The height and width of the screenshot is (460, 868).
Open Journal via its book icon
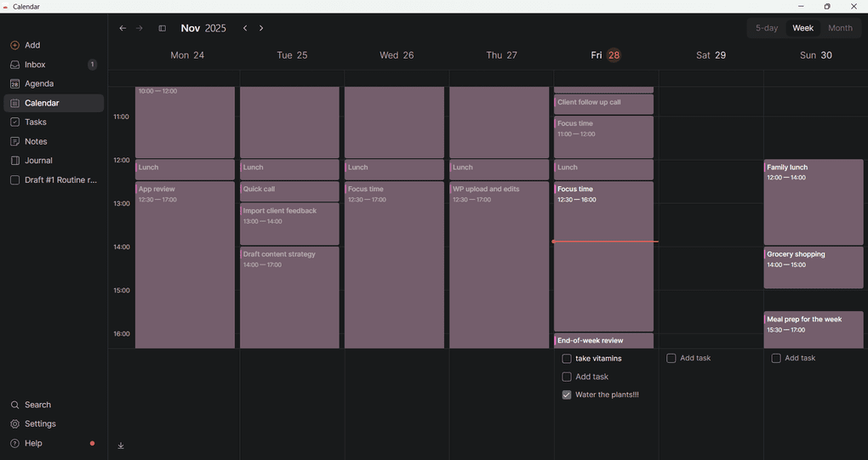pyautogui.click(x=15, y=161)
